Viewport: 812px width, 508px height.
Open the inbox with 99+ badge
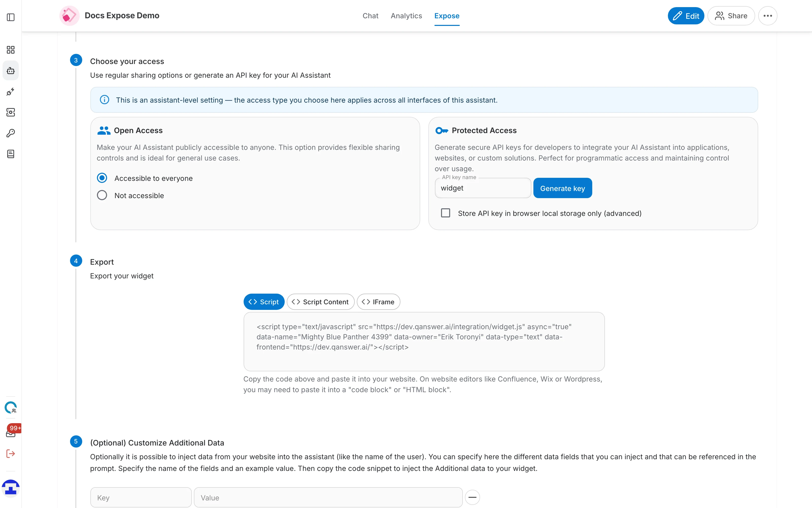pyautogui.click(x=11, y=432)
